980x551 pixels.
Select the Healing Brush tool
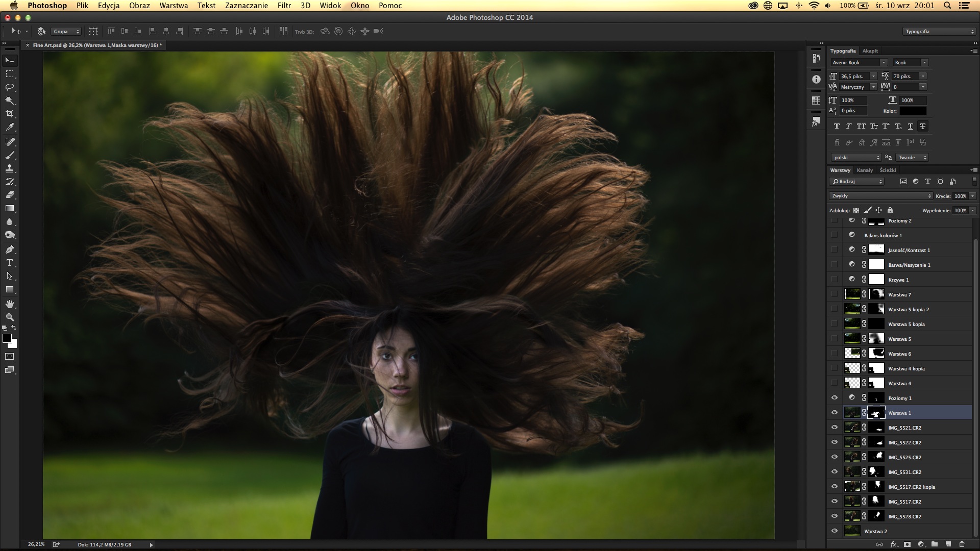click(9, 141)
